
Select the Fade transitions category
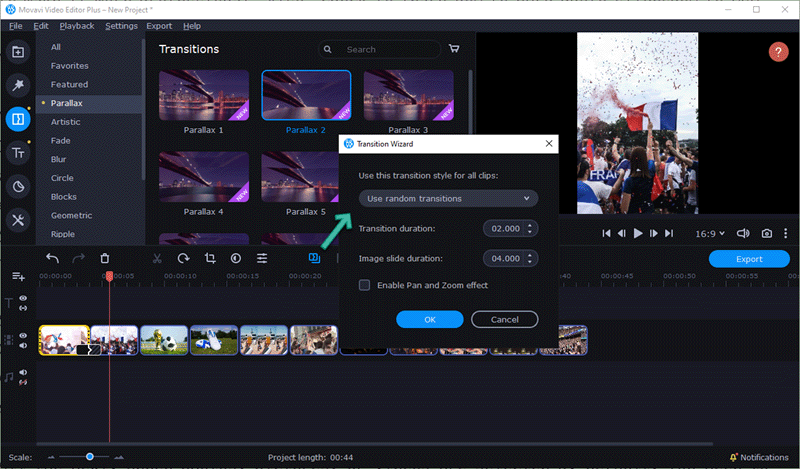point(61,140)
